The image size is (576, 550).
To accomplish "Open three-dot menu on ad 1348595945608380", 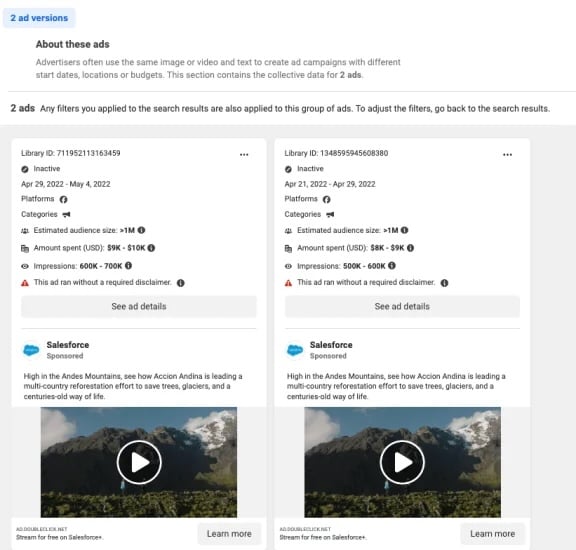I will click(507, 155).
